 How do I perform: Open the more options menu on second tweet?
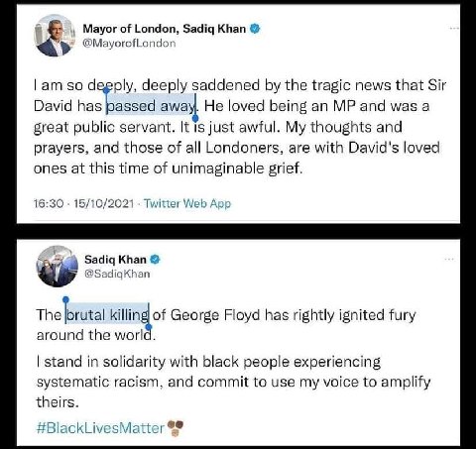(x=449, y=259)
